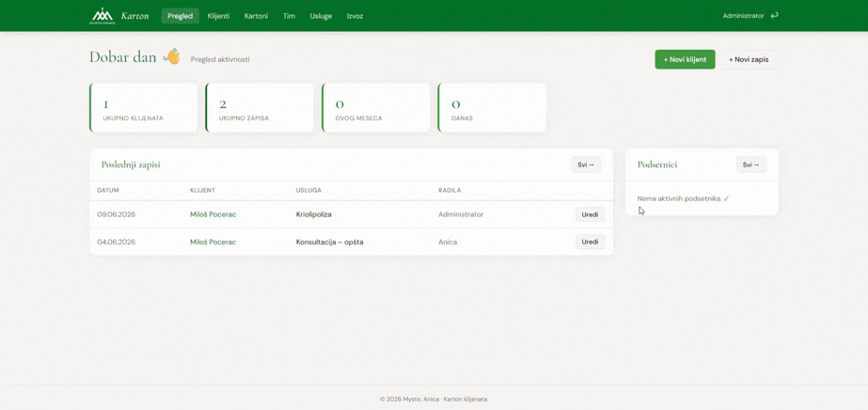The height and width of the screenshot is (410, 868).
Task: Click the Klijent column header
Action: (202, 190)
